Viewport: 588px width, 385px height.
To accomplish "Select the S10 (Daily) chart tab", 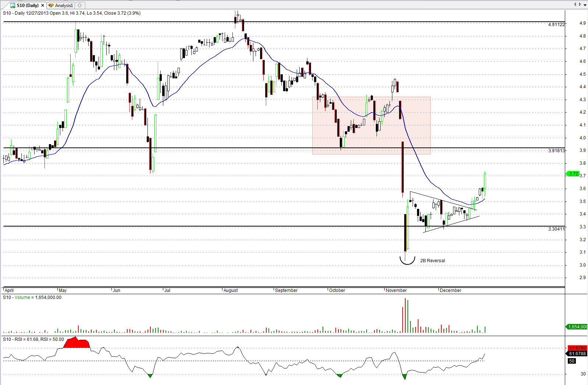I will click(28, 6).
